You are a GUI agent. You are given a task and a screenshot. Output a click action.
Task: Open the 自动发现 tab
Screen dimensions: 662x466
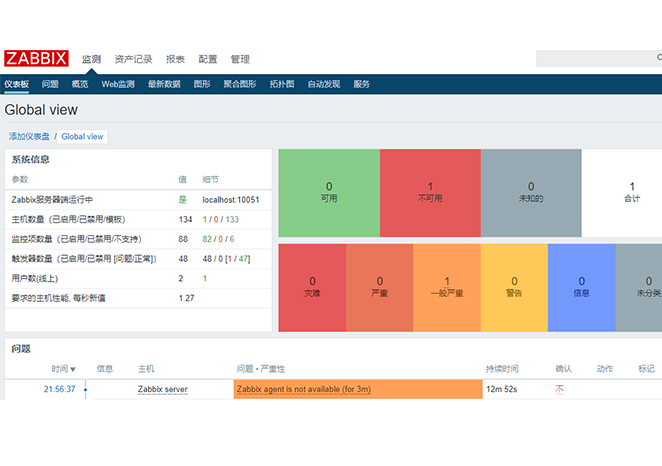(x=324, y=84)
